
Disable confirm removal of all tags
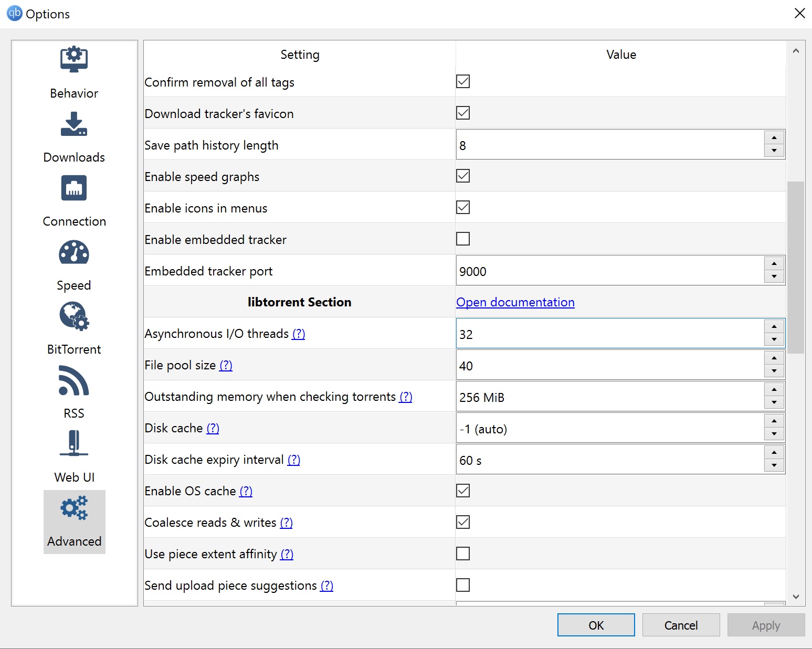463,81
